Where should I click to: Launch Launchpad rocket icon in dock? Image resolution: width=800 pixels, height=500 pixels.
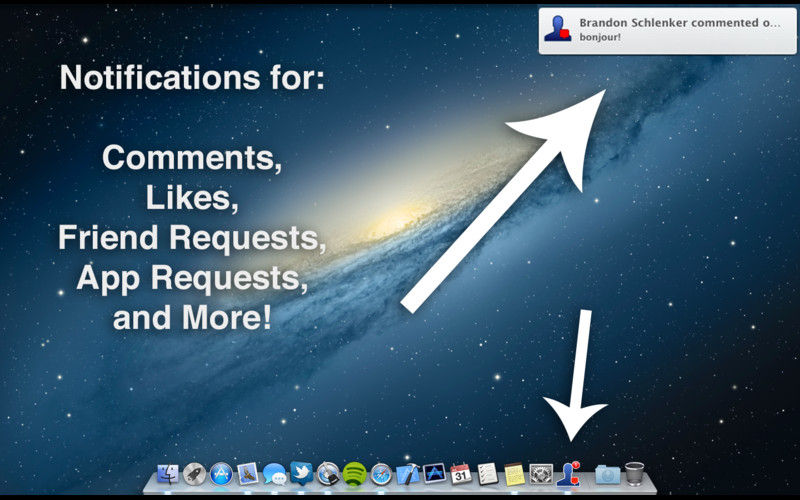(194, 474)
